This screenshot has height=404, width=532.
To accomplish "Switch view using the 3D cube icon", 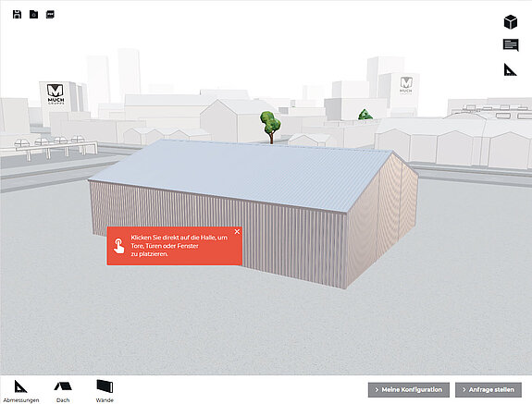I will click(511, 22).
